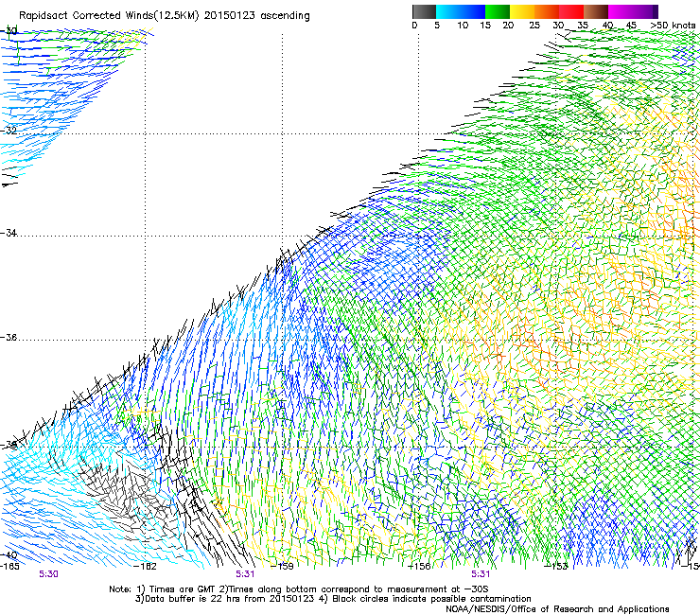This screenshot has height=615, width=700.
Task: Click the '5:31' time label beside -159
Action: point(245,574)
